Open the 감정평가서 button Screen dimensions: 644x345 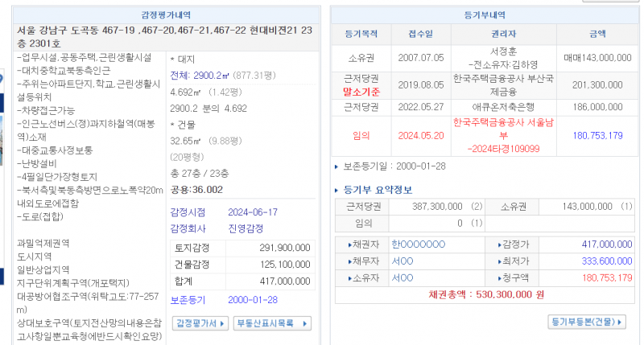[x=201, y=322]
